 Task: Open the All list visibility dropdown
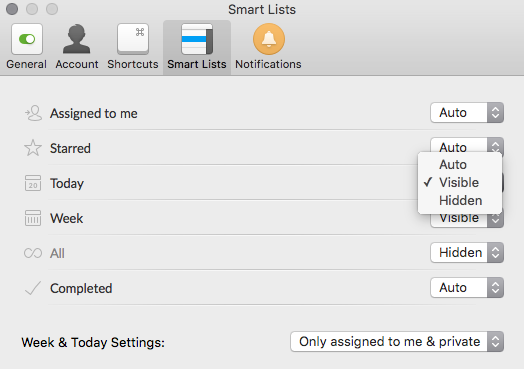pyautogui.click(x=467, y=252)
